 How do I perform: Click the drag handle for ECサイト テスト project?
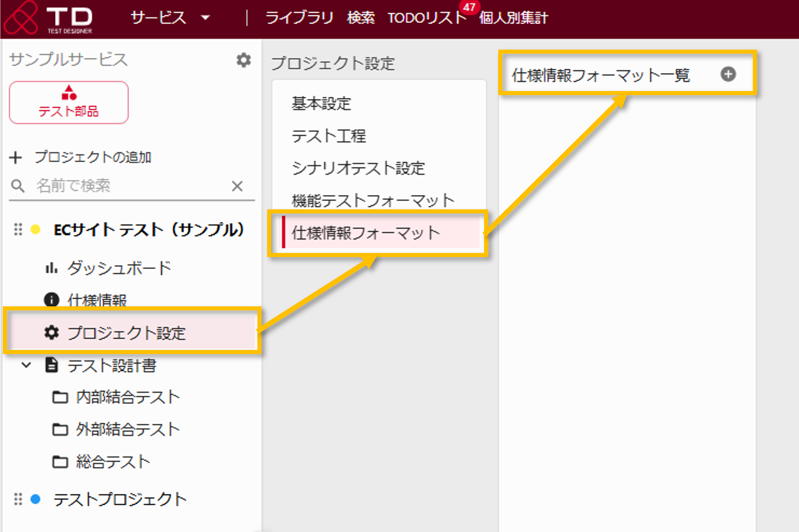click(18, 230)
